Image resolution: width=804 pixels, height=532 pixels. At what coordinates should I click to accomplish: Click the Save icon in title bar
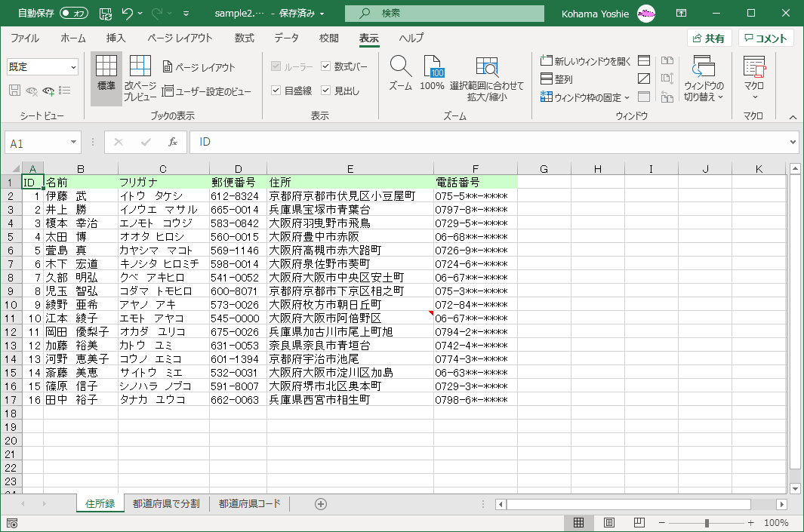point(106,14)
